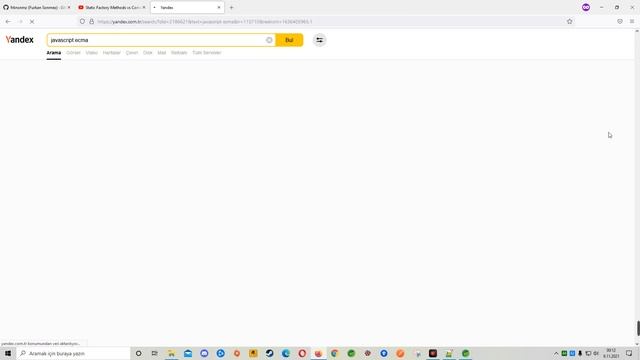Click the yellow Bul search button
This screenshot has height=360, width=640.
[289, 40]
